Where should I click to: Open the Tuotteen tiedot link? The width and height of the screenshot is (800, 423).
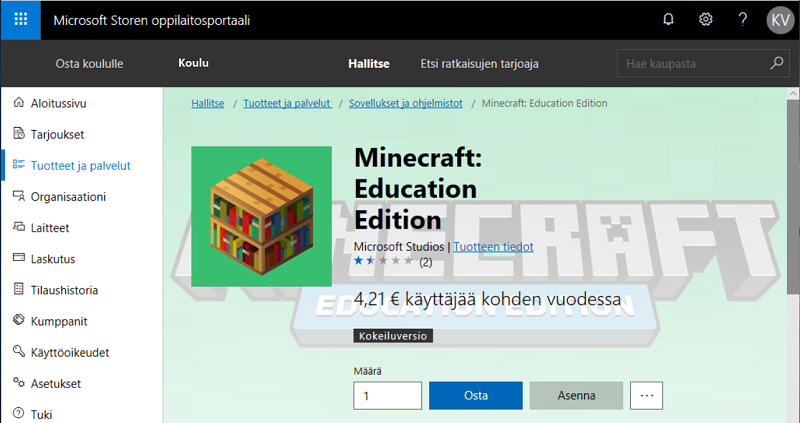493,246
